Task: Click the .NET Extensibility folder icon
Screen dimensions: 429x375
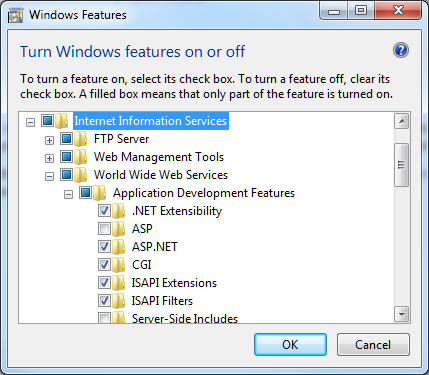Action: pos(119,211)
